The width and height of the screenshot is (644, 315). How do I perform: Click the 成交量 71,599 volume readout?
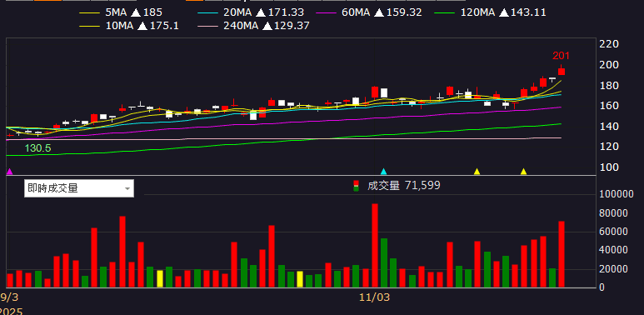(404, 186)
